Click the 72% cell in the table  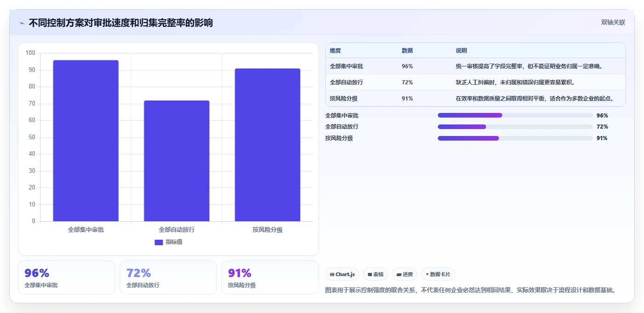click(407, 83)
